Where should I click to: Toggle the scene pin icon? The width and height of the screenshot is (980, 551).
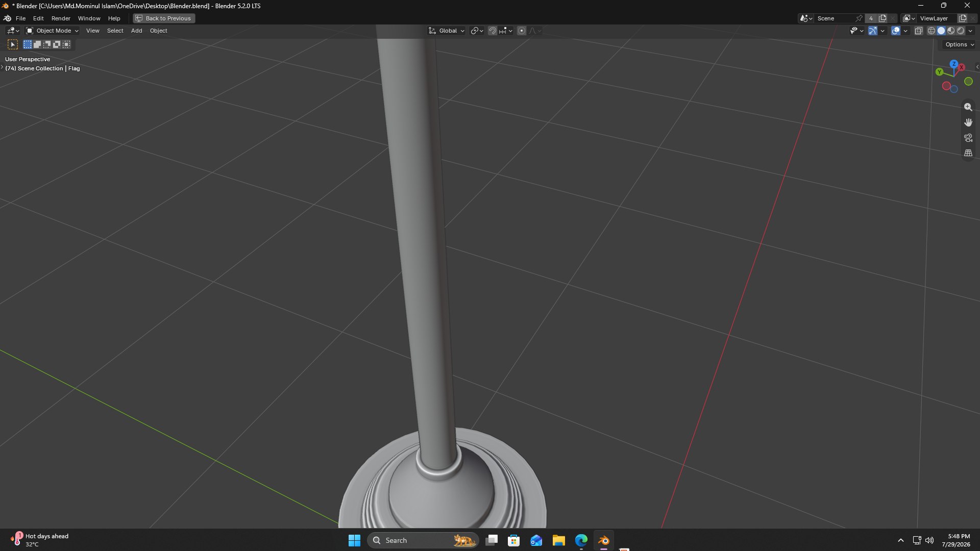click(859, 18)
